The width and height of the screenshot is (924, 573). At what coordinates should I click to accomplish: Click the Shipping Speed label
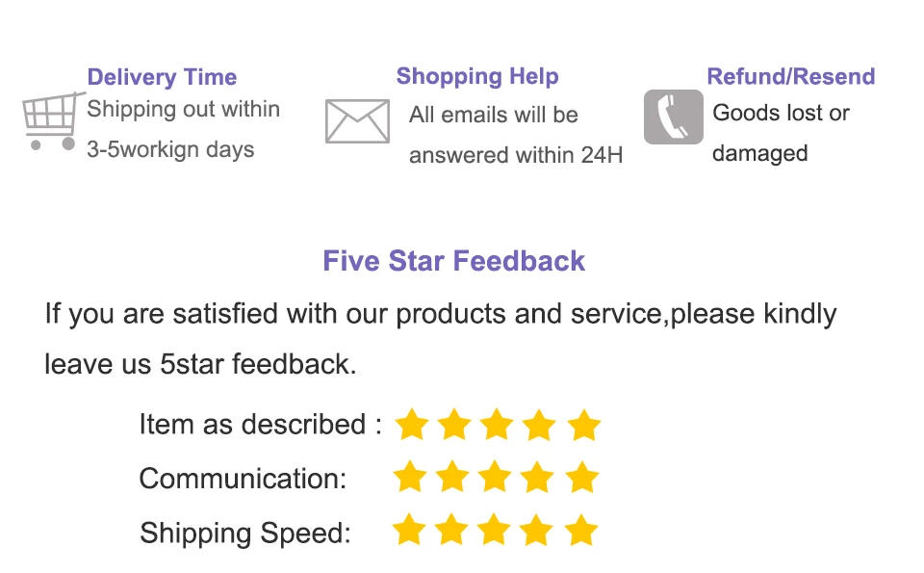pyautogui.click(x=245, y=533)
